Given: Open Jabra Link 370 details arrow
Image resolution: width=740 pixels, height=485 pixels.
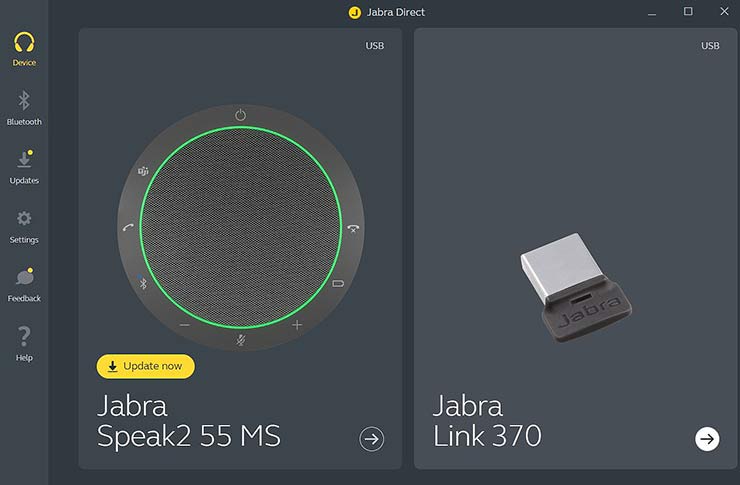Looking at the screenshot, I should point(707,438).
